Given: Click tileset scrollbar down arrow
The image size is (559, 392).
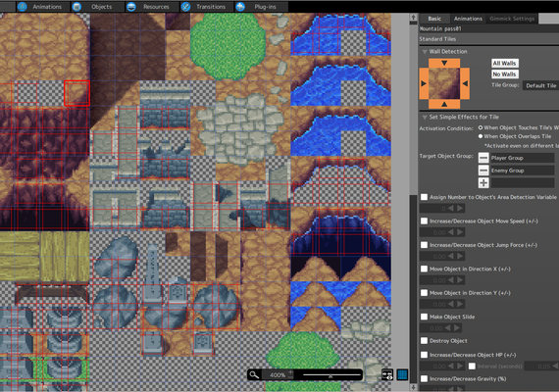Looking at the screenshot, I should 413,387.
